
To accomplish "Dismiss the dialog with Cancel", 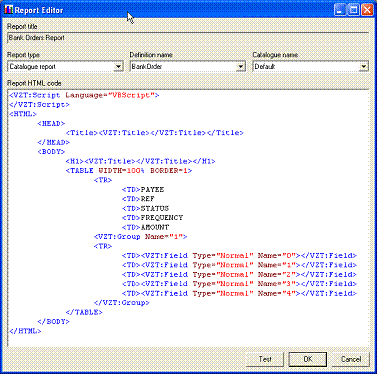I will 351,359.
